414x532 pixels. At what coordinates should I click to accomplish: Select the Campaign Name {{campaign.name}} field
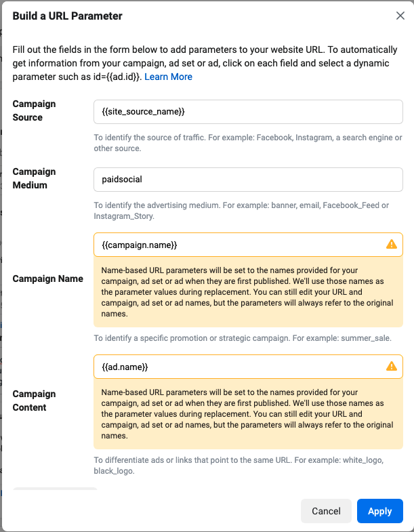click(x=237, y=245)
